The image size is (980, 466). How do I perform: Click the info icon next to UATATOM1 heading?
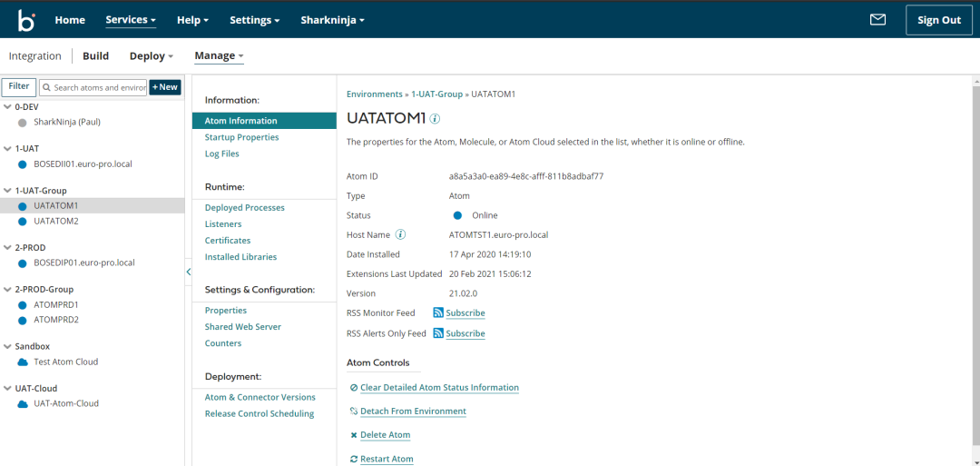435,118
